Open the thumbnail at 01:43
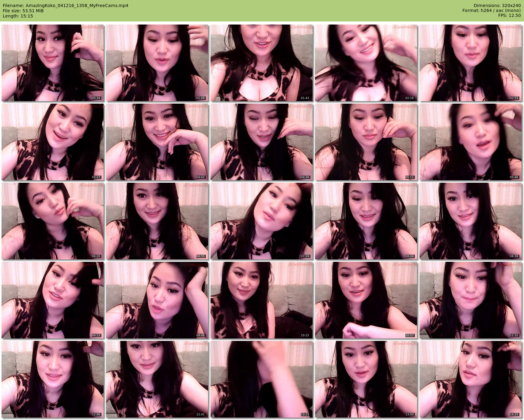This screenshot has width=524, height=420. click(x=262, y=63)
